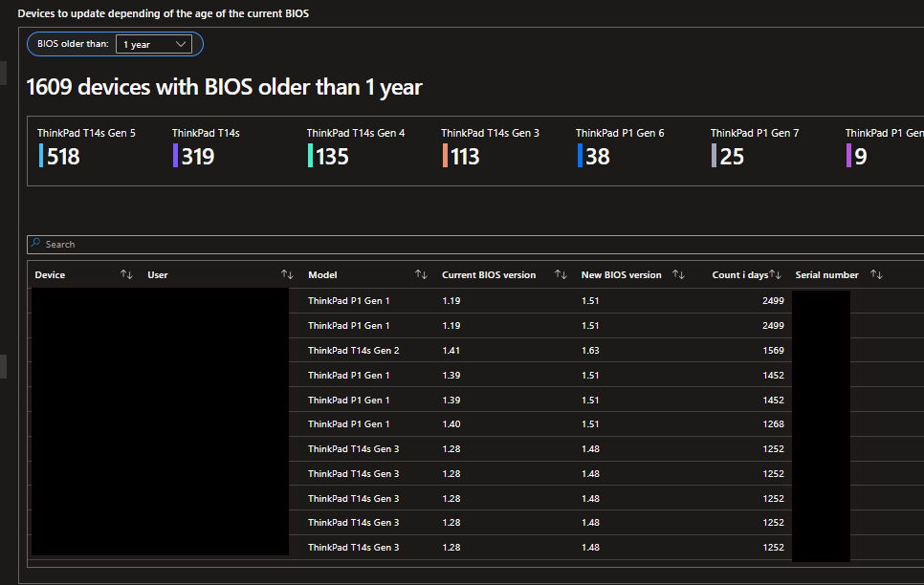Select the ThinkPad T14s tile showing 319
Viewport: 924px width, 585px height.
click(x=206, y=148)
